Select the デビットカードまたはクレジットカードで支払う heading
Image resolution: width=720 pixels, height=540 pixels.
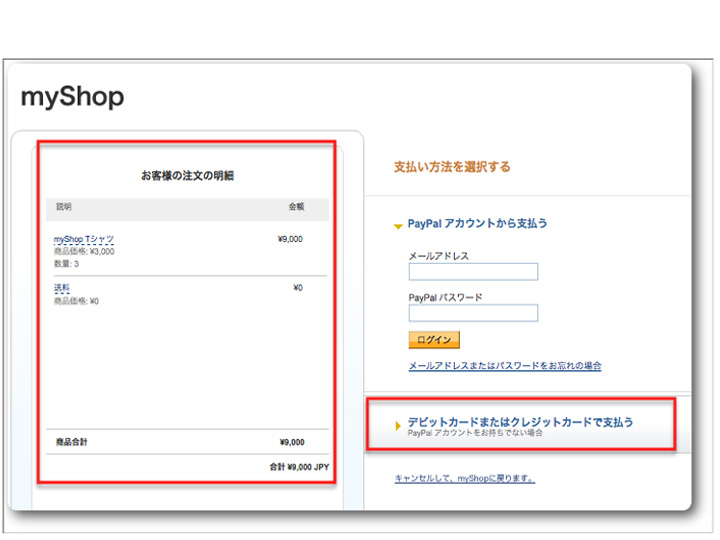520,422
